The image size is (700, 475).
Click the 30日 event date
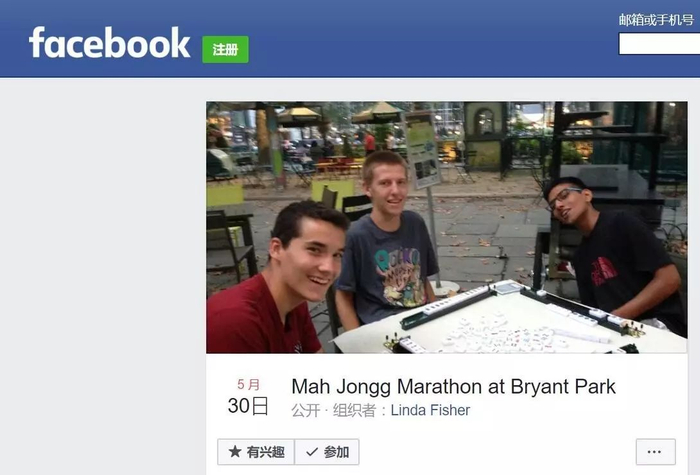[x=248, y=406]
